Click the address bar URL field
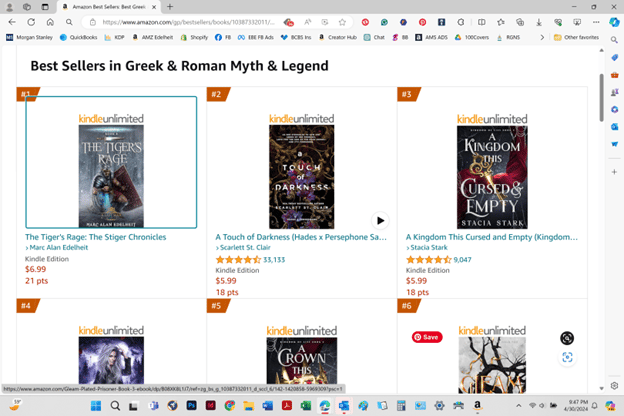Viewport: 624px width, 416px height. point(188,22)
